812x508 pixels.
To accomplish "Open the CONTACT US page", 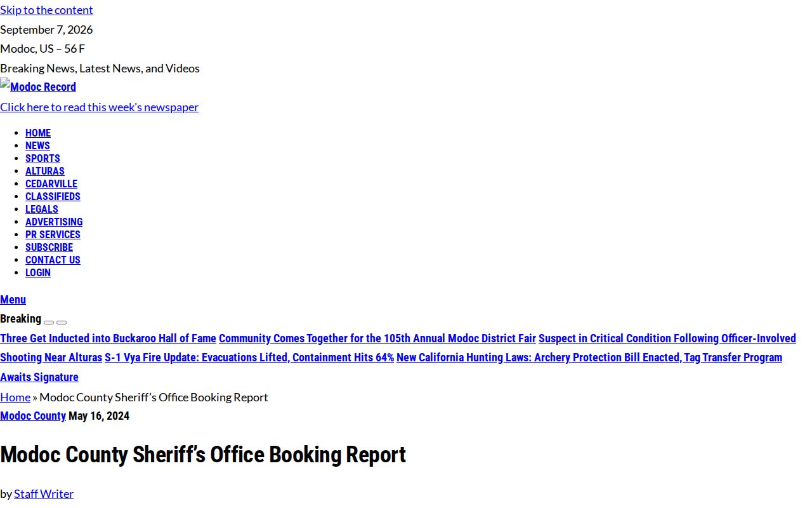I will [53, 260].
